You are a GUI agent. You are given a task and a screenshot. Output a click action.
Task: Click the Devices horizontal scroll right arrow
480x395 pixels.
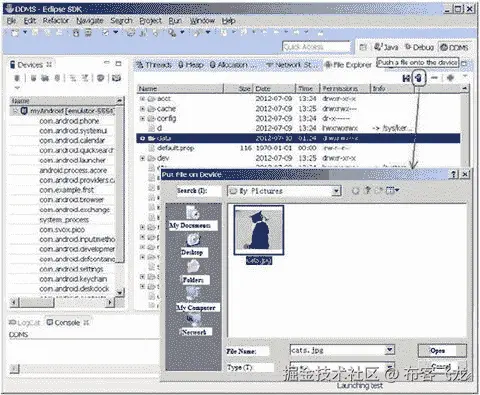pos(109,302)
